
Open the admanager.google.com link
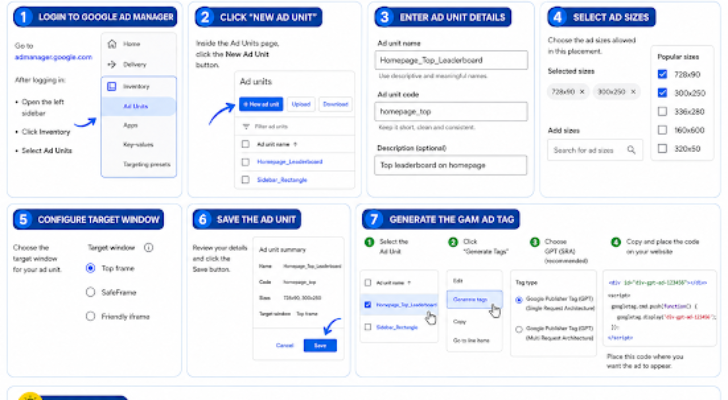click(x=53, y=57)
